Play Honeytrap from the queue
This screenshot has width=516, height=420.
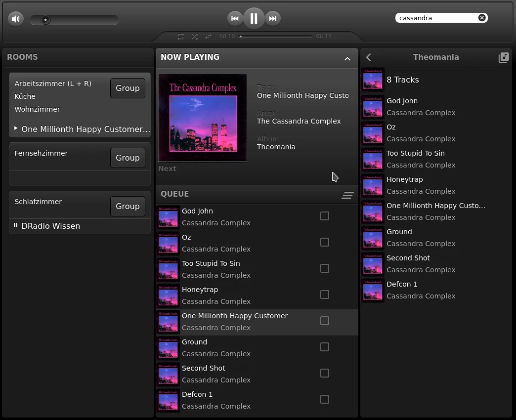(257, 296)
